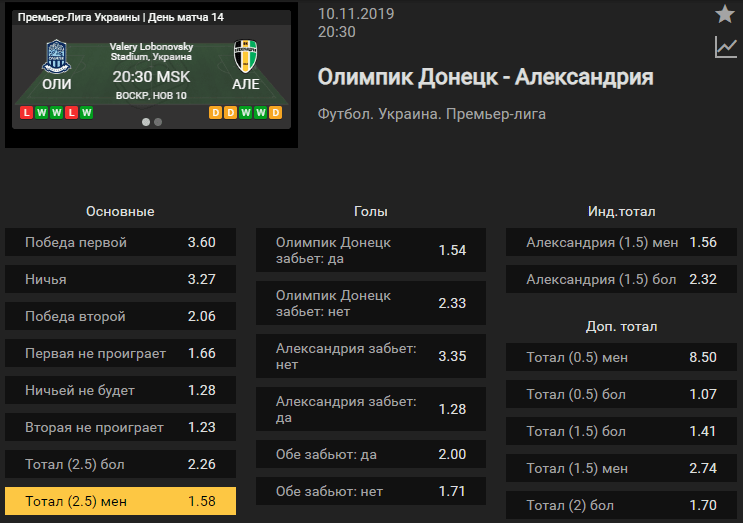743x523 pixels.
Task: Add match to favorites with star icon
Action: click(725, 14)
